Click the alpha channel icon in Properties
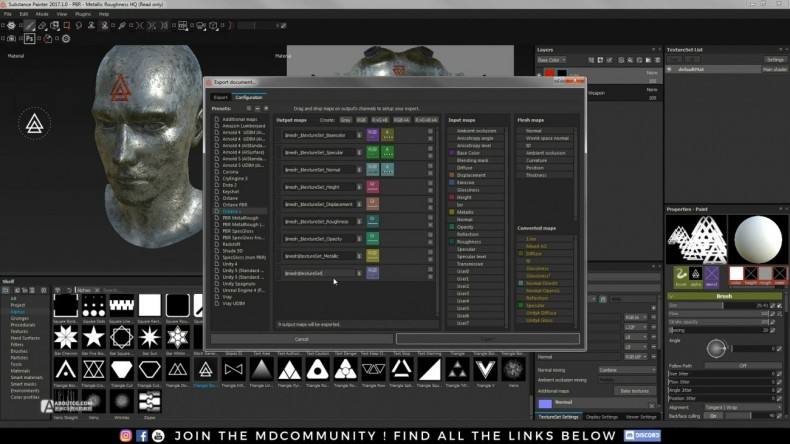Image resolution: width=790 pixels, height=444 pixels. (x=696, y=275)
